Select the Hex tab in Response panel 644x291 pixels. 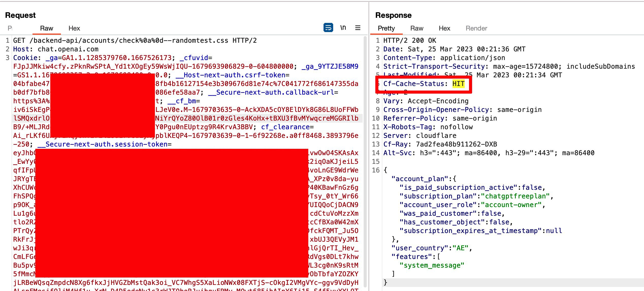444,28
